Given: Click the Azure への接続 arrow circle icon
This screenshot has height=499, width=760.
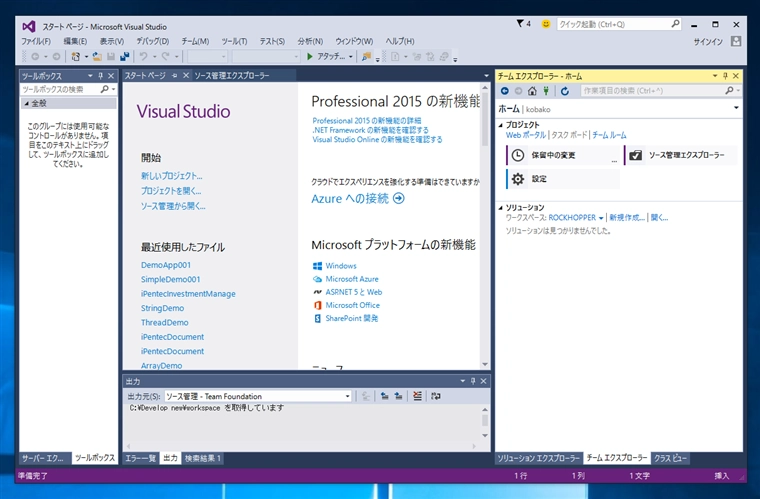Looking at the screenshot, I should pyautogui.click(x=398, y=199).
